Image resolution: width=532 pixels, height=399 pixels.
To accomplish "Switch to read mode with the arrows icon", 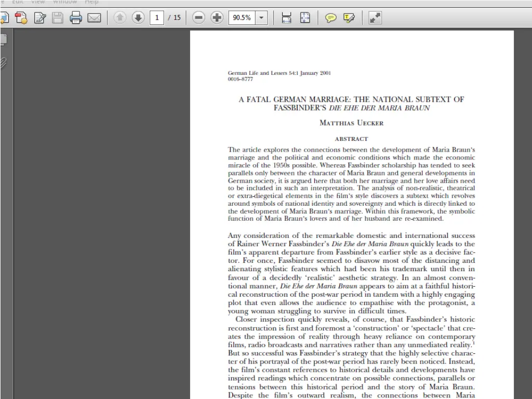I will [375, 18].
